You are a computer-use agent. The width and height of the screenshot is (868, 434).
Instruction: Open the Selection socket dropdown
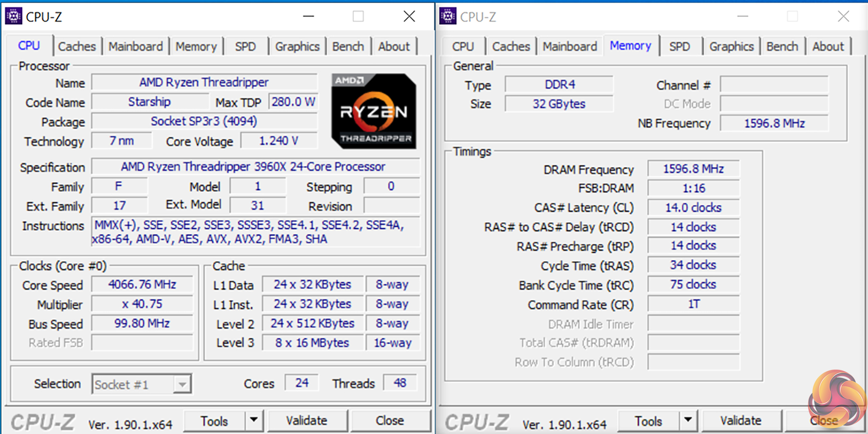coord(142,384)
